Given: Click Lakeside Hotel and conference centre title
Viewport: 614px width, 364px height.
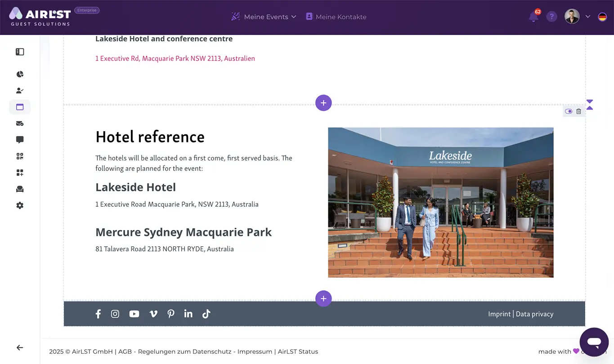Looking at the screenshot, I should 164,39.
